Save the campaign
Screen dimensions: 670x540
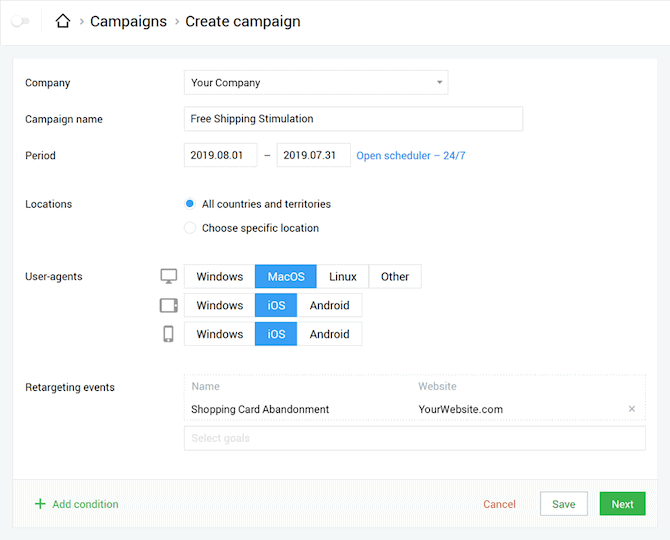[564, 504]
